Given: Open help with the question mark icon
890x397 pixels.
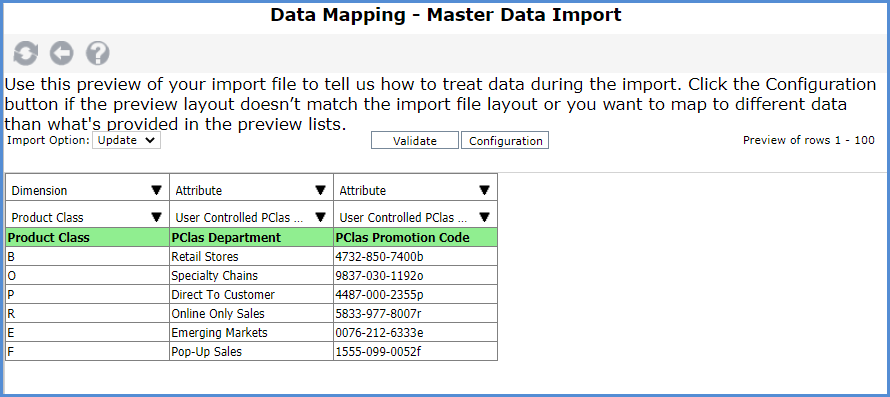Looking at the screenshot, I should click(98, 53).
